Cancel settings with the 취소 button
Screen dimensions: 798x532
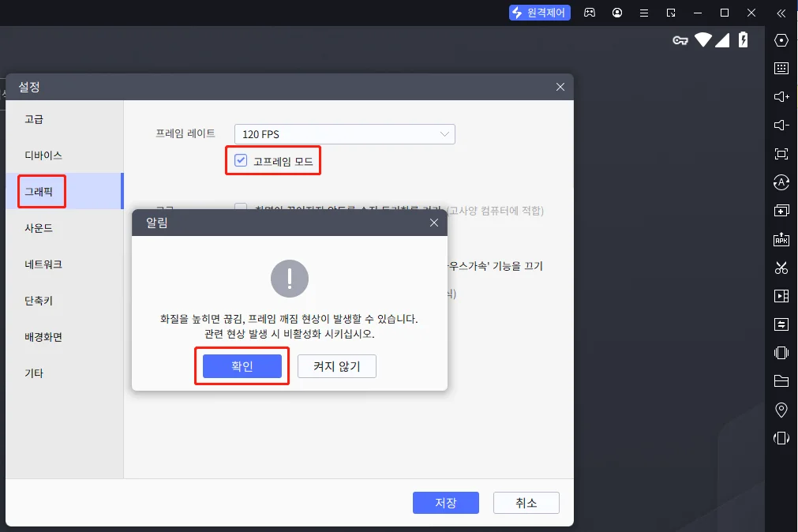[x=526, y=503]
